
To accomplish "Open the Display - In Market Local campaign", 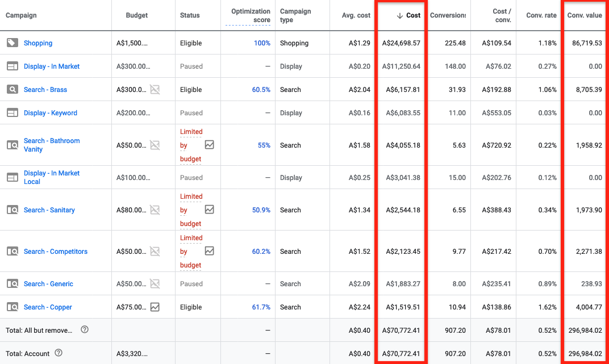I will click(x=51, y=177).
